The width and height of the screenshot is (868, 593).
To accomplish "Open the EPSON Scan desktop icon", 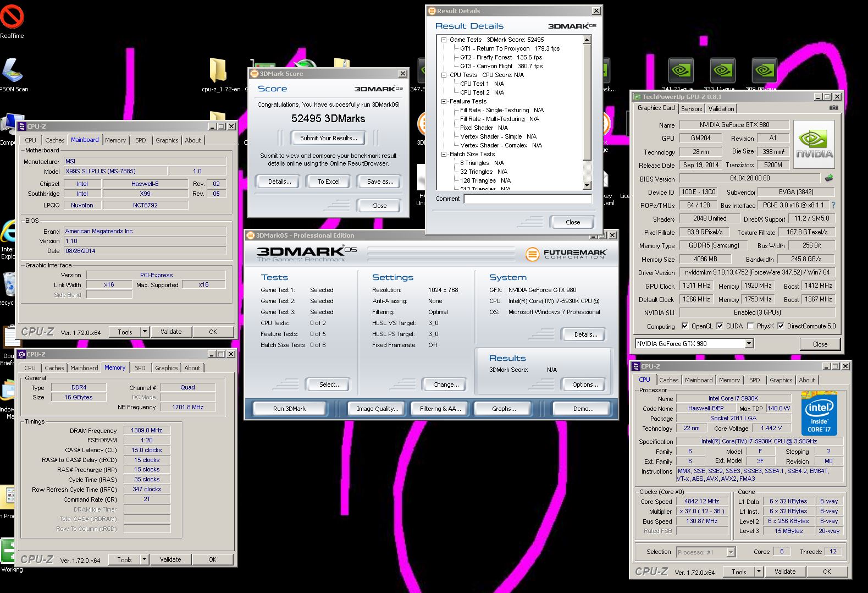I will [x=13, y=75].
